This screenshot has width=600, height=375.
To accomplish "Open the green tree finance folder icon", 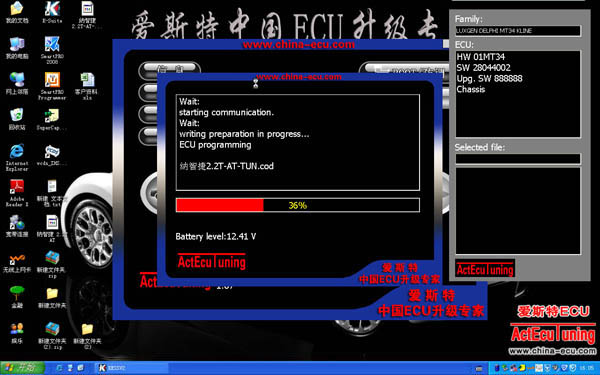I will [x=17, y=297].
